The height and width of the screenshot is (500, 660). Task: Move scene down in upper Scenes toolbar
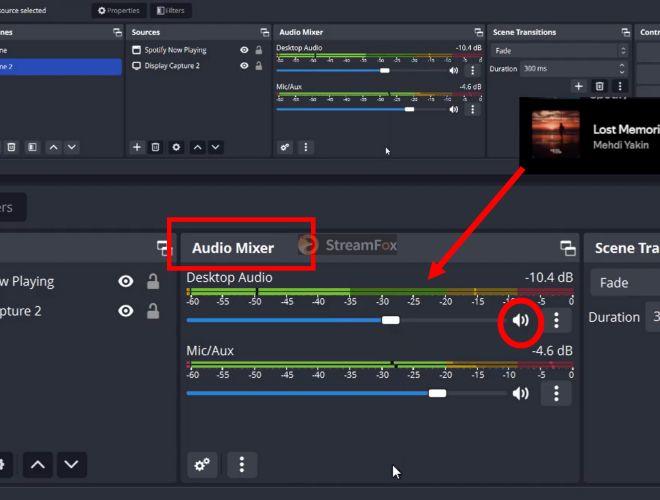pyautogui.click(x=72, y=147)
